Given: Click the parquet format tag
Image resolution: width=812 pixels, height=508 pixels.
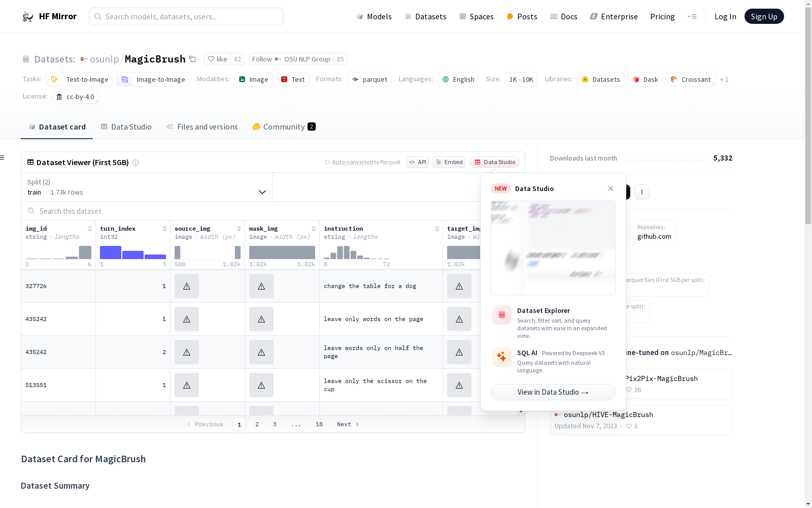Looking at the screenshot, I should 369,79.
